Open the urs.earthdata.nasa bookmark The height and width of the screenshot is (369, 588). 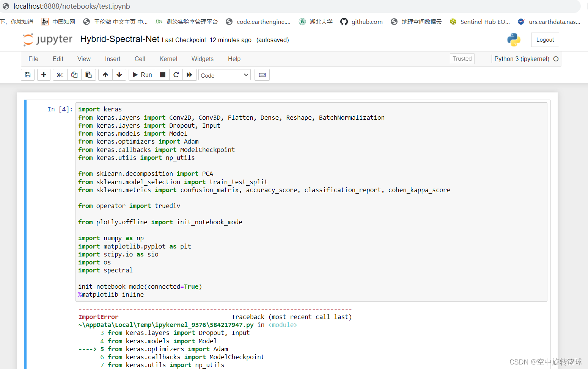coord(549,22)
